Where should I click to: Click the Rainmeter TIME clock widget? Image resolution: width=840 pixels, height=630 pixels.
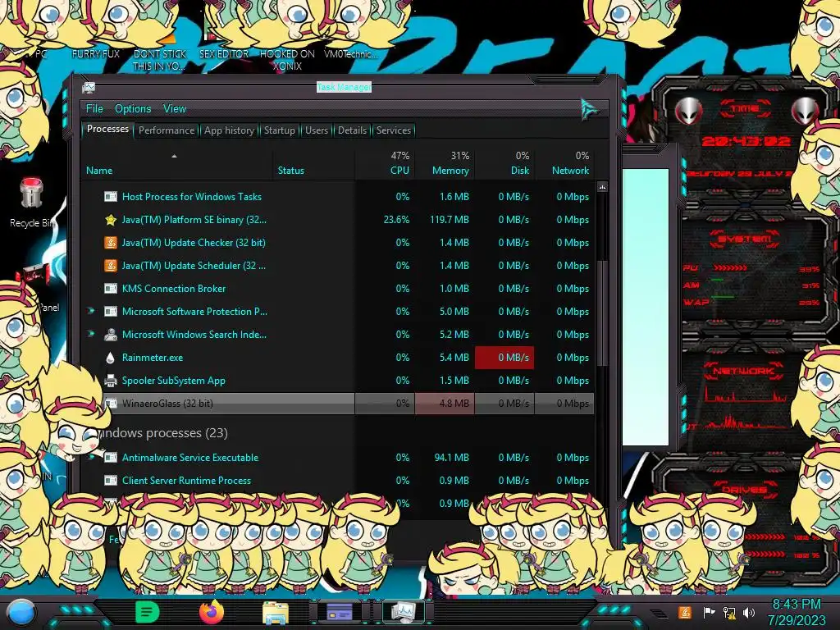(746, 141)
